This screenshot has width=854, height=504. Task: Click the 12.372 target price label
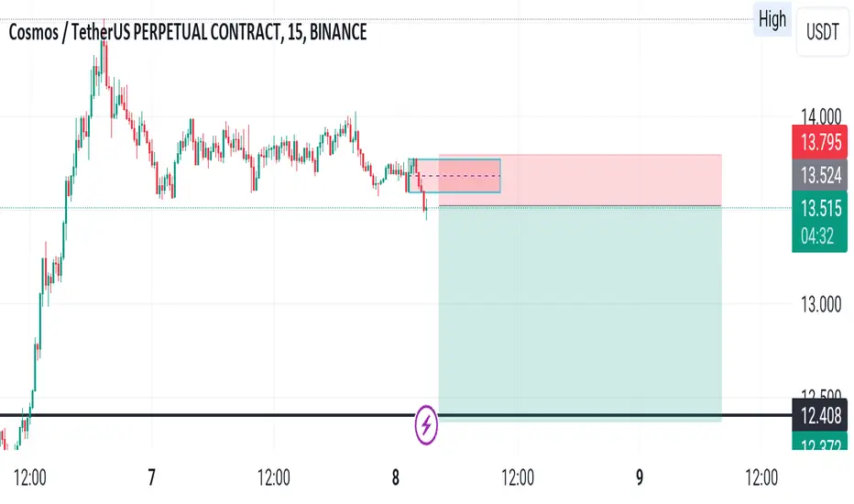point(820,442)
